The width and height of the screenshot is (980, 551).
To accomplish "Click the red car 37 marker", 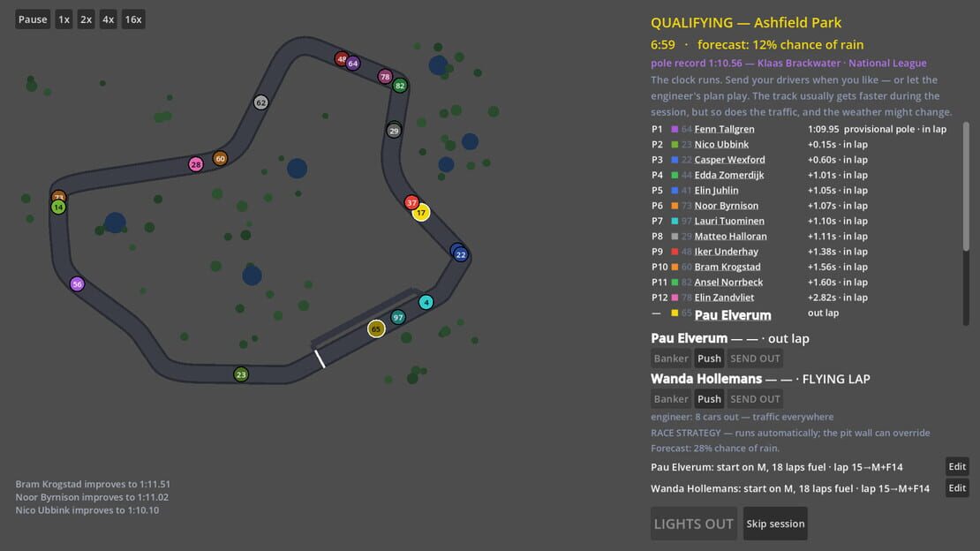I will [x=411, y=202].
